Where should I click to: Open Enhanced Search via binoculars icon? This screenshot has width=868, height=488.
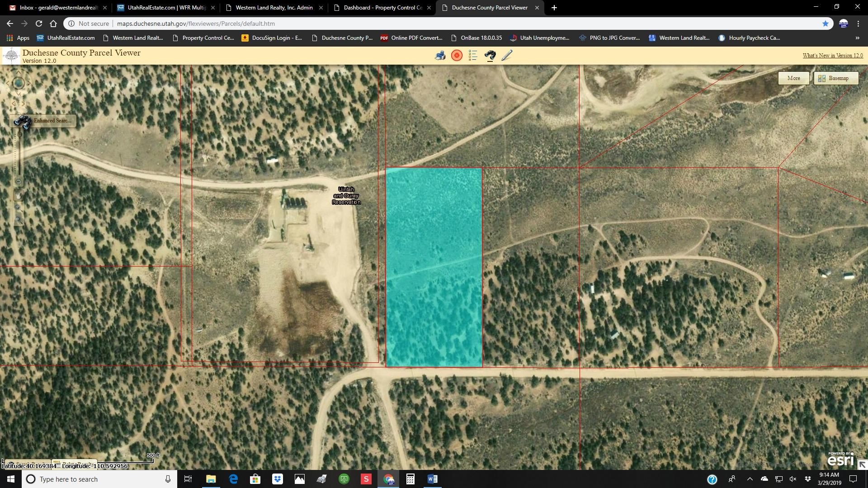(490, 55)
